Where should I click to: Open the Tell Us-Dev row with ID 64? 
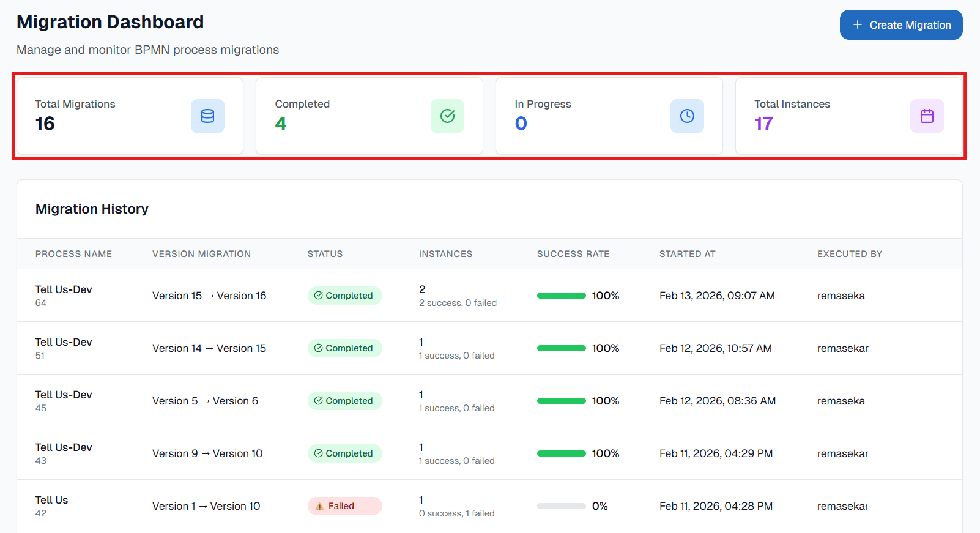[x=489, y=296]
